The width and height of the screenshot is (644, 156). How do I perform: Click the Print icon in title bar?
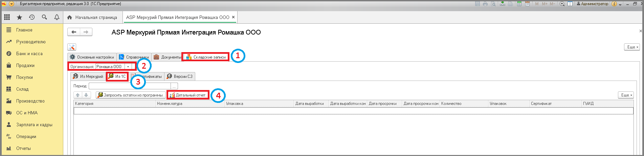(x=485, y=4)
